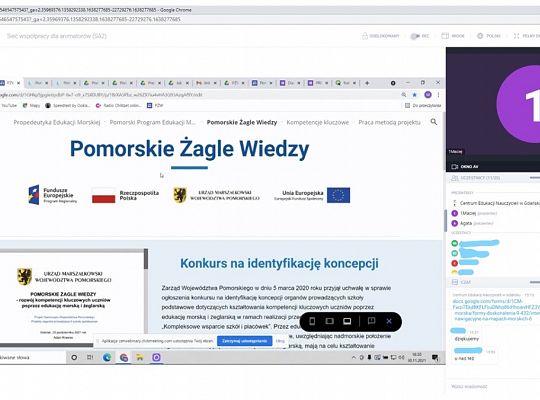Open the Pomorskie Żagle Wiedzy menu item
This screenshot has height=400, width=540.
click(x=242, y=122)
